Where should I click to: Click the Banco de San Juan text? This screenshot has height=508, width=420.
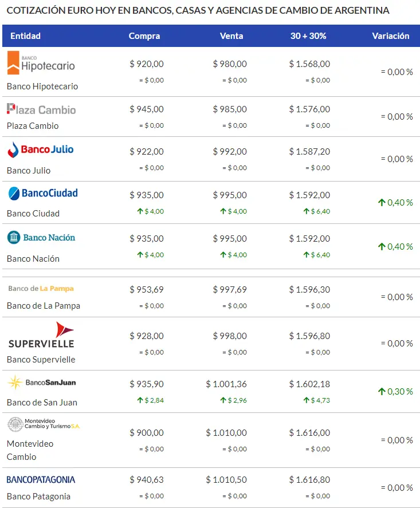(42, 403)
